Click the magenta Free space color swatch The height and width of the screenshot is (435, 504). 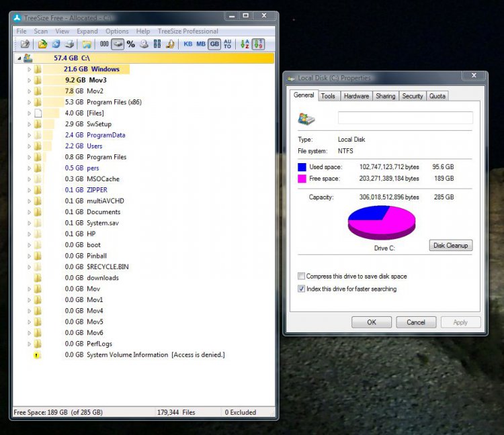pos(302,179)
